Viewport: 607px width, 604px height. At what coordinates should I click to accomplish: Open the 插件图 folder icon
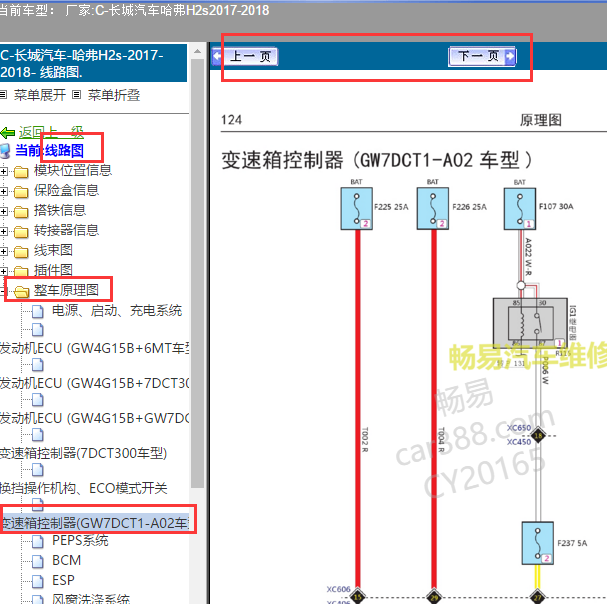coord(21,271)
